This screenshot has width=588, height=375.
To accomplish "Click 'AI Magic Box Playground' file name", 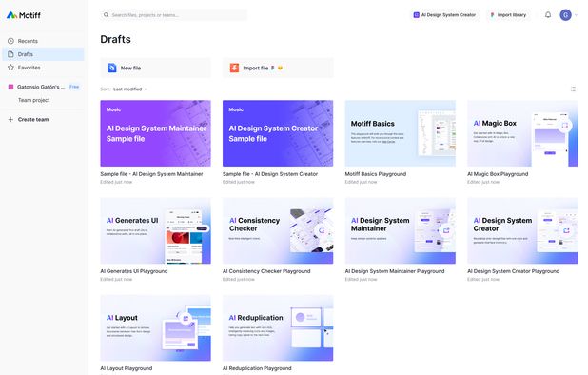I will pyautogui.click(x=498, y=174).
